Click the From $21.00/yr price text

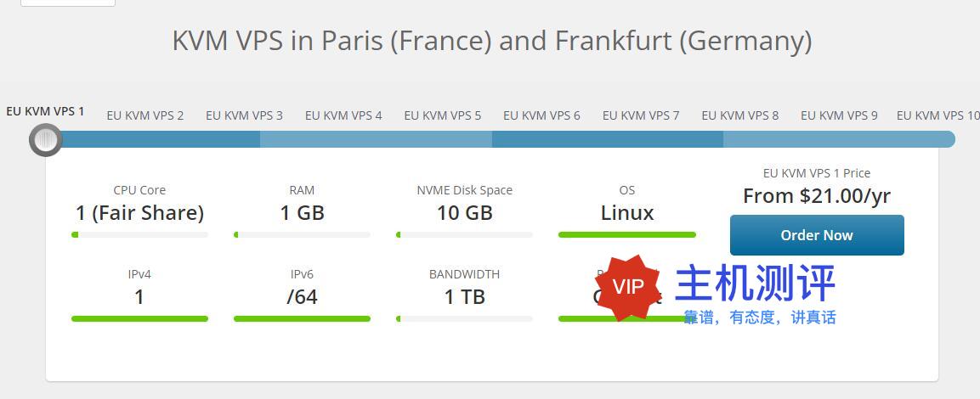(817, 196)
